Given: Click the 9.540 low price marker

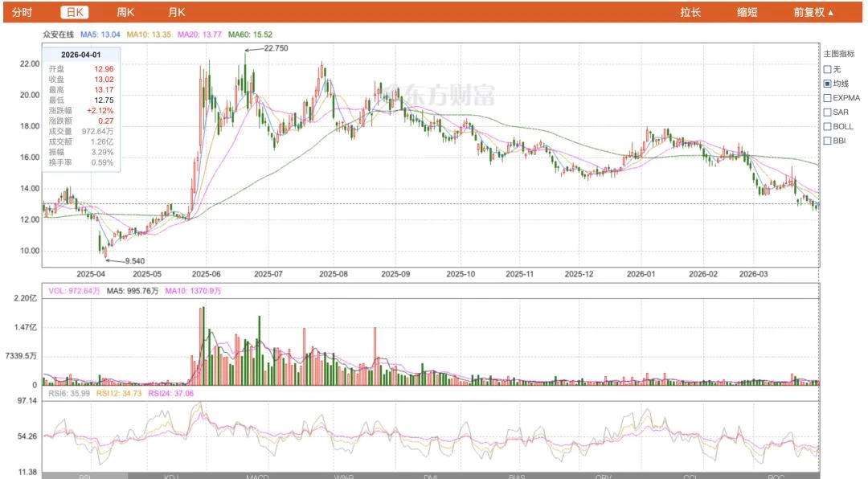Looking at the screenshot, I should [134, 260].
